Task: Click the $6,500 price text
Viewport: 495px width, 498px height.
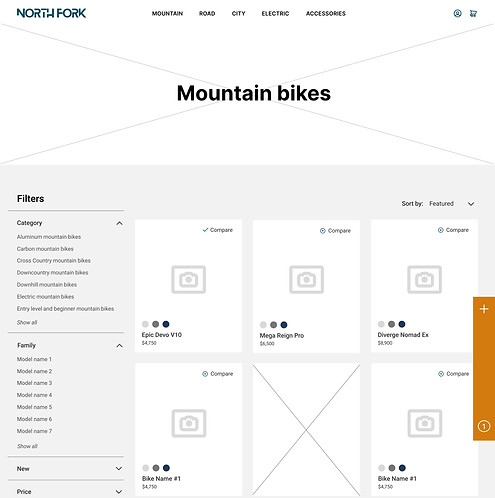Action: pos(267,343)
